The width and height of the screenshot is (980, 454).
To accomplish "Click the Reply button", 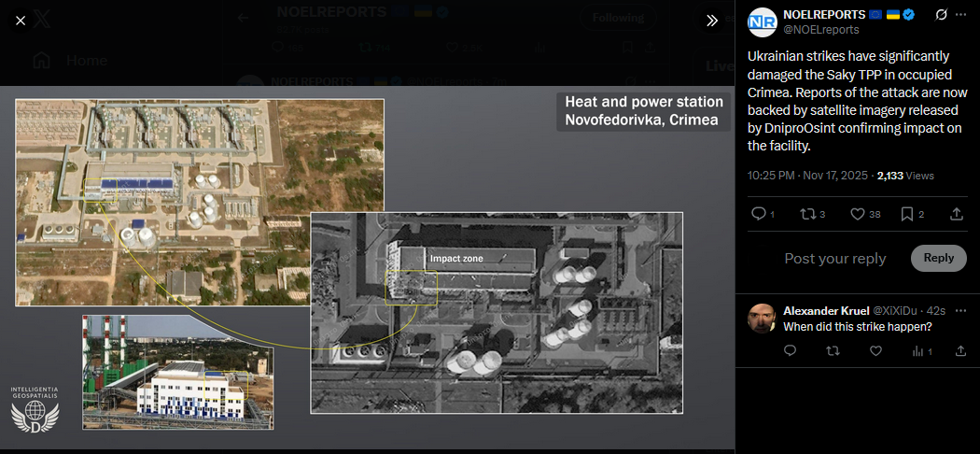I will pos(939,258).
